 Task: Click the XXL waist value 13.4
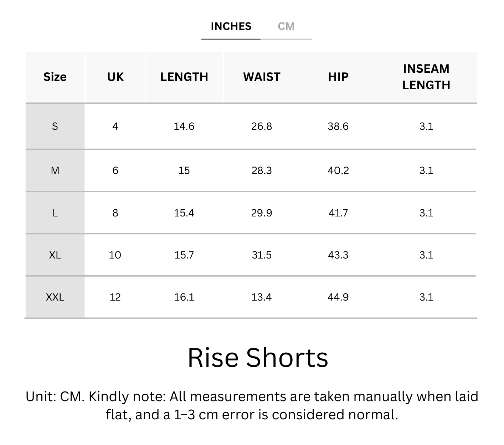262,297
